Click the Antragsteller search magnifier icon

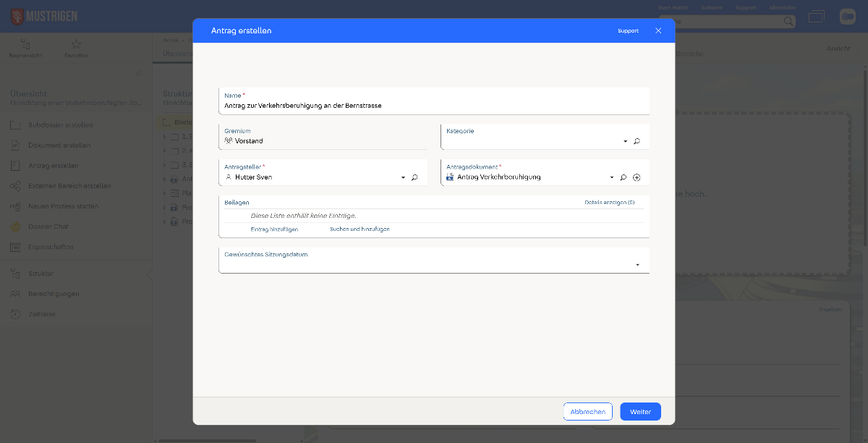414,177
